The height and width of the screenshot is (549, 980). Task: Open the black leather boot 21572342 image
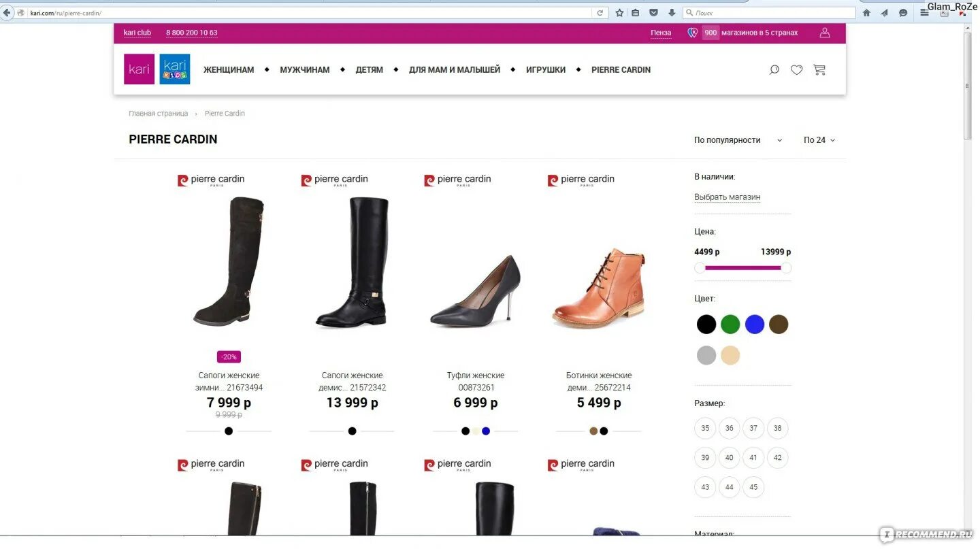pos(353,263)
